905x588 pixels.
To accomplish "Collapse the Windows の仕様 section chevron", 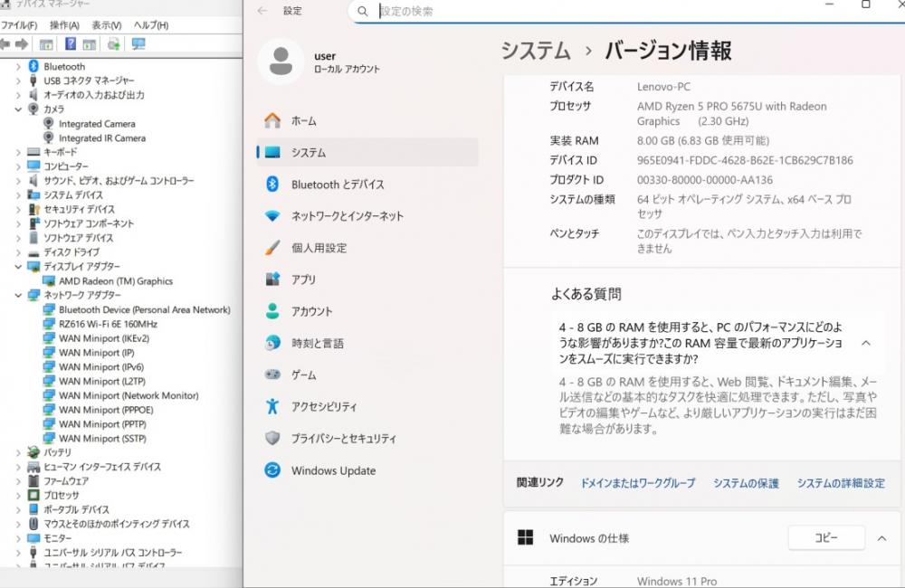I will pos(882,538).
